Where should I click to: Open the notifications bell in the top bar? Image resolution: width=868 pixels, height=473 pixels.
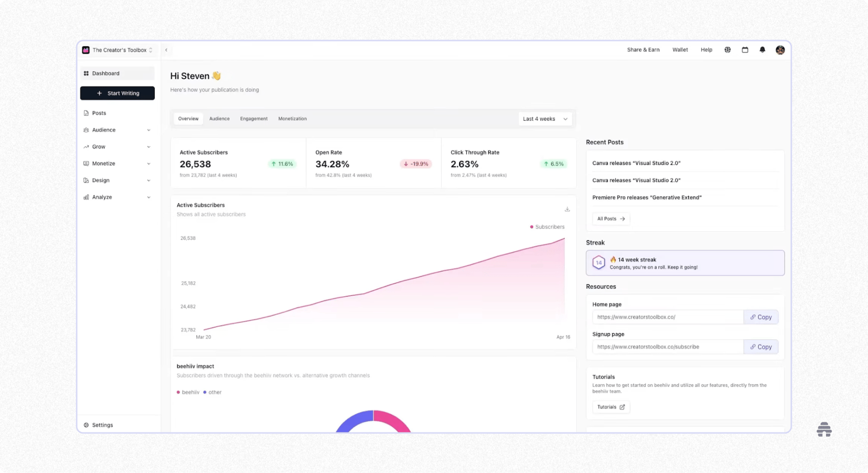[762, 50]
